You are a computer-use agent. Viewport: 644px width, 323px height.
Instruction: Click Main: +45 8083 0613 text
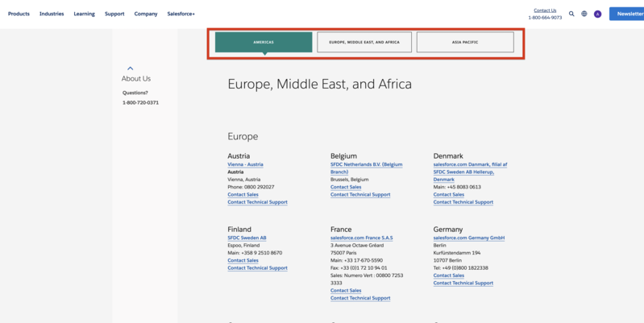[x=457, y=187]
